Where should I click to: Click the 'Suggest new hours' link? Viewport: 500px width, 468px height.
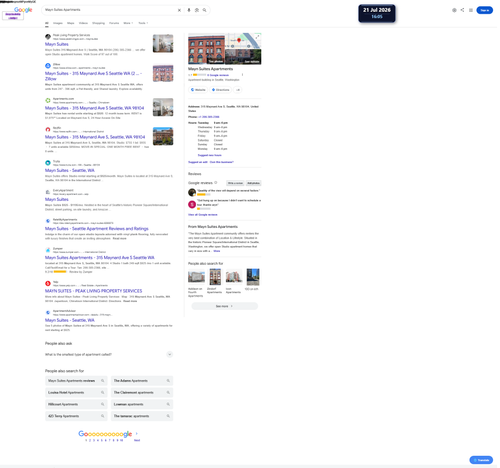coord(211,156)
